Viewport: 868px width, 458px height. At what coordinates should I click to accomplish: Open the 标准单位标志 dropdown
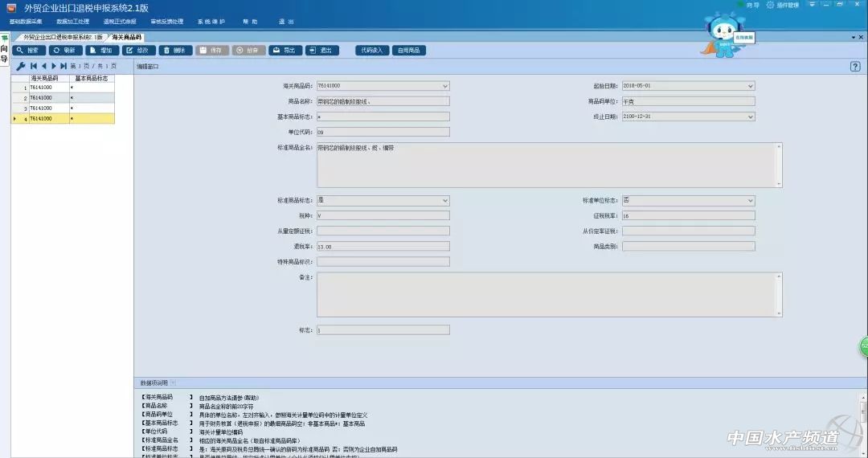click(751, 201)
